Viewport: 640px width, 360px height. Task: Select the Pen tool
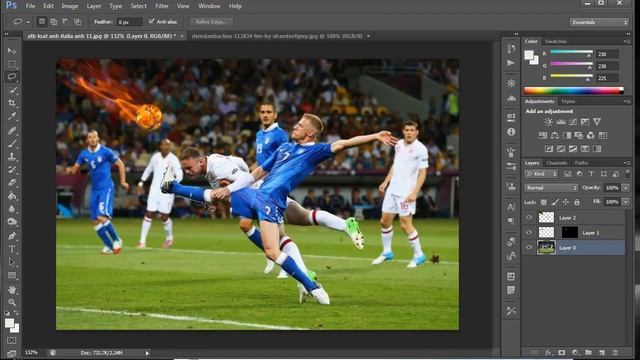[x=12, y=236]
